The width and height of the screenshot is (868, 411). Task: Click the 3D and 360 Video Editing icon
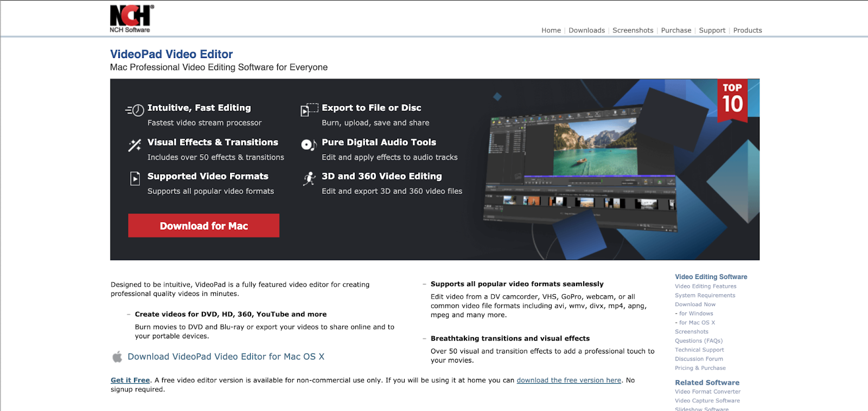click(x=309, y=179)
